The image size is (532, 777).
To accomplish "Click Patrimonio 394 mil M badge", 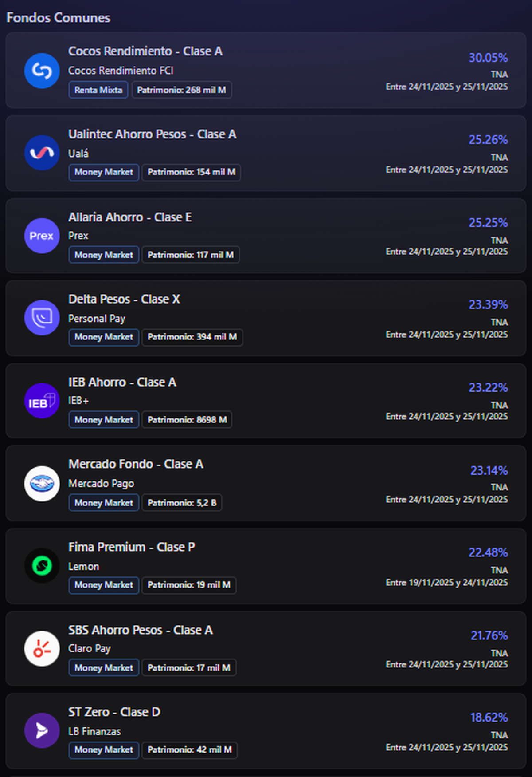I will pyautogui.click(x=192, y=337).
